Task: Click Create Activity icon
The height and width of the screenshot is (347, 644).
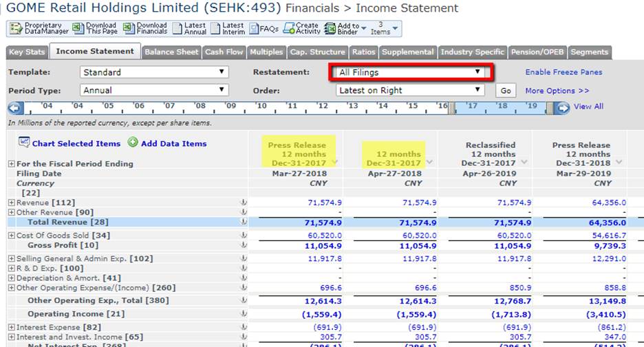Action: point(289,28)
